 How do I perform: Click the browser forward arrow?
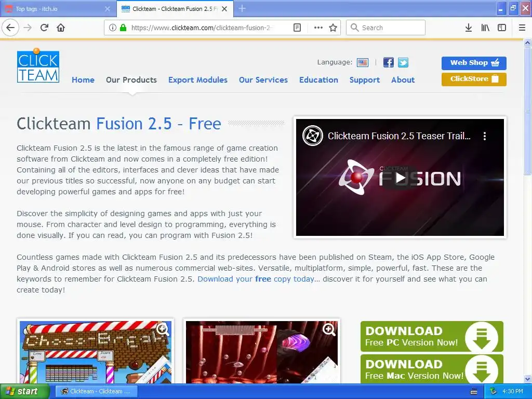pyautogui.click(x=28, y=28)
